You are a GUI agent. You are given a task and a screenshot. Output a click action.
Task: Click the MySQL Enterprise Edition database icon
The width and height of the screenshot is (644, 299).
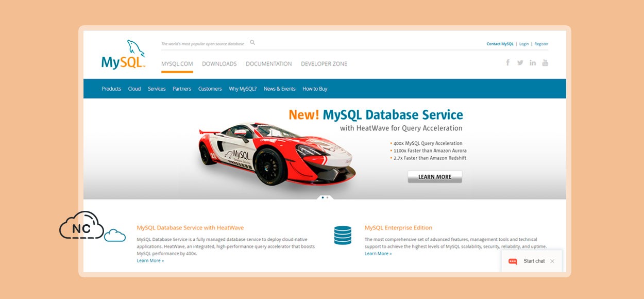(343, 235)
